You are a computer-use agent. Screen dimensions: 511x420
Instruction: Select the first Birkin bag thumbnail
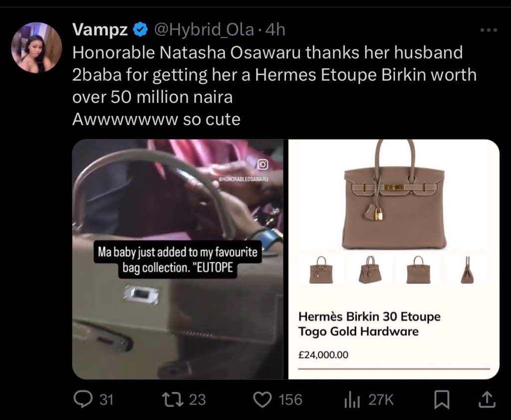pos(321,270)
